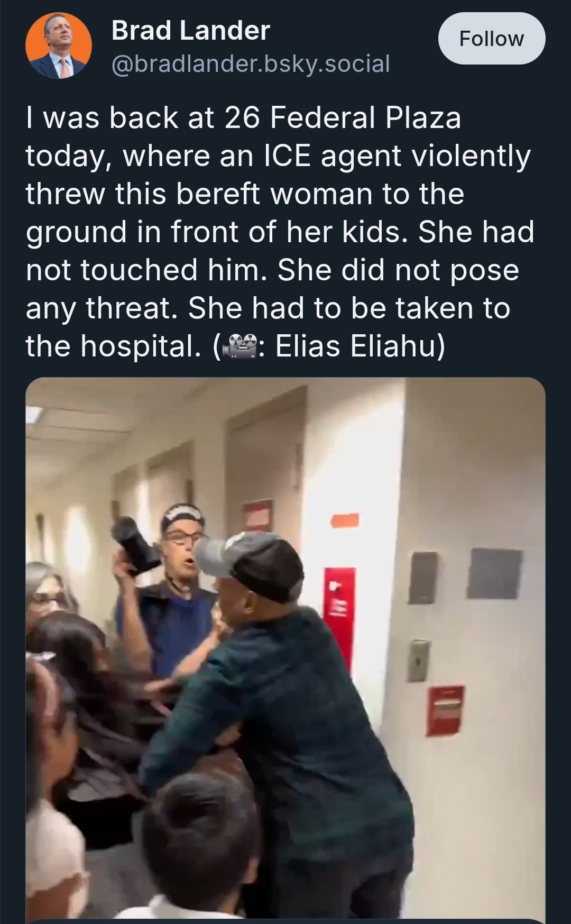The width and height of the screenshot is (571, 924).
Task: Click the large gray square wall panel
Action: [x=495, y=573]
